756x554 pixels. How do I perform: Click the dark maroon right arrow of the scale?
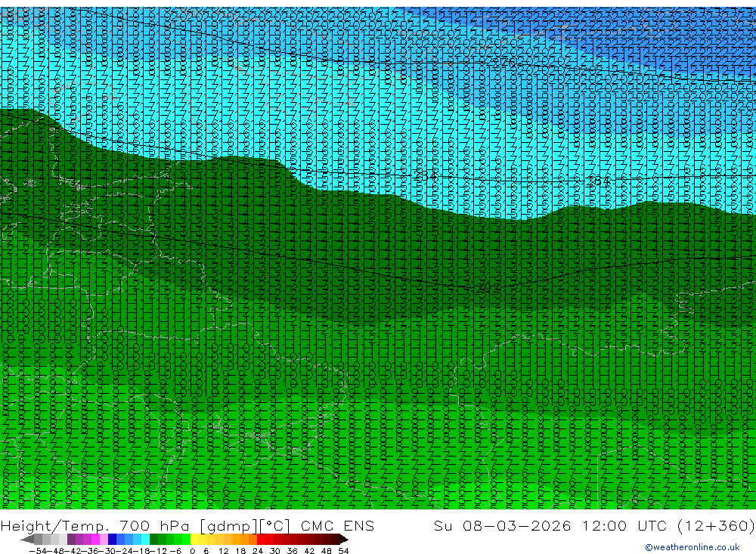pyautogui.click(x=344, y=540)
